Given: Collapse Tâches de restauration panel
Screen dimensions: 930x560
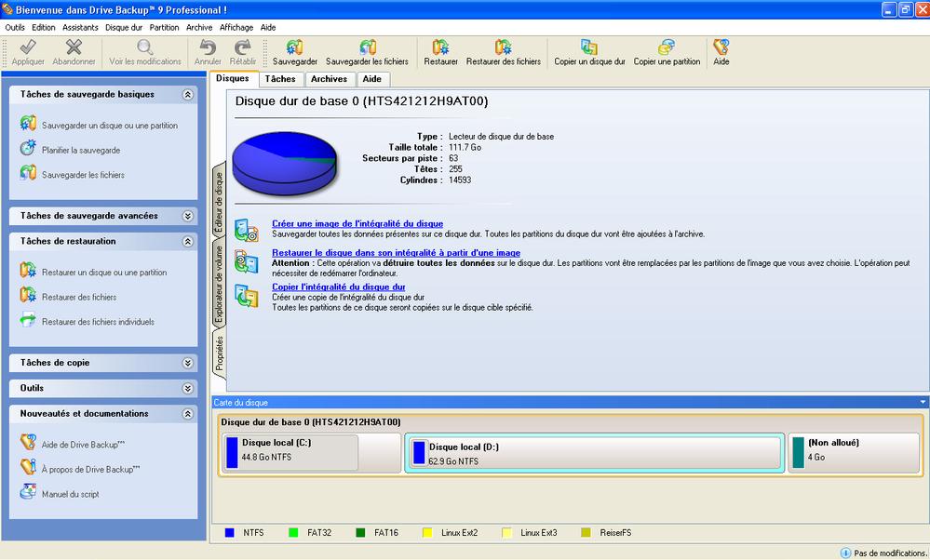Looking at the screenshot, I should 187,242.
